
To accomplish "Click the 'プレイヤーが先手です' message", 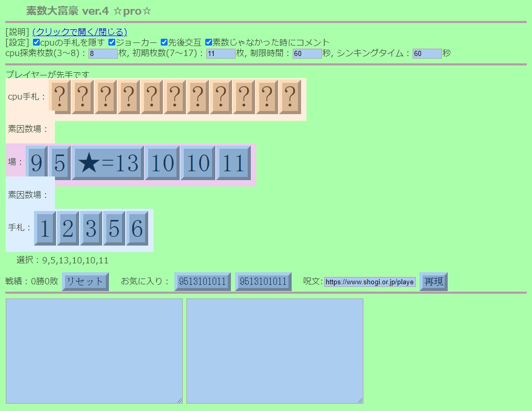I will (x=48, y=74).
